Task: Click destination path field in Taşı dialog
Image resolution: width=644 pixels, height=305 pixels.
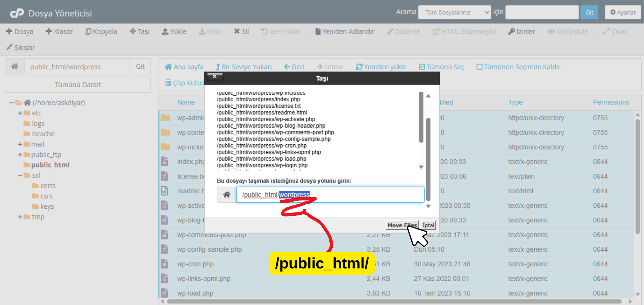Action: pyautogui.click(x=330, y=195)
